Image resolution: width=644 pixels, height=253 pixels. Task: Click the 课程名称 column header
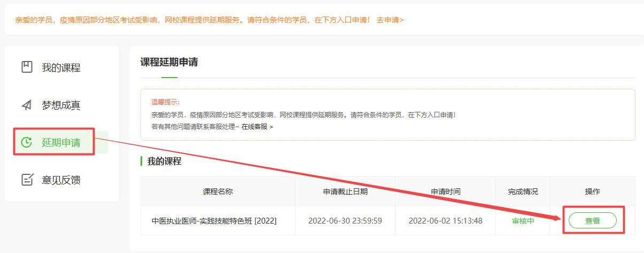(x=218, y=191)
